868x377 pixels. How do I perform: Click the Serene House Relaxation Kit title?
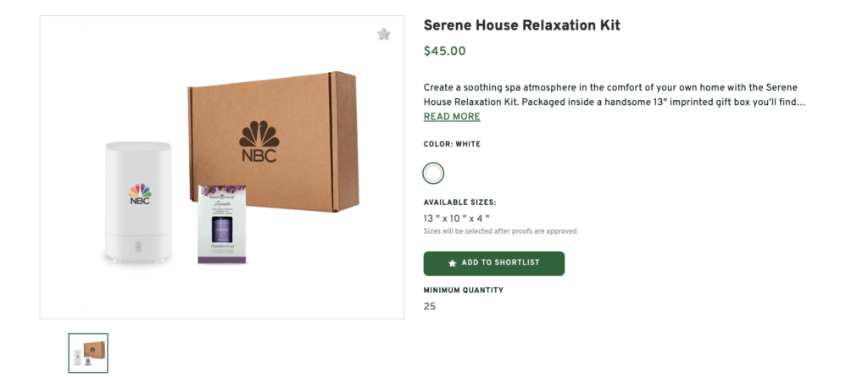tap(521, 25)
